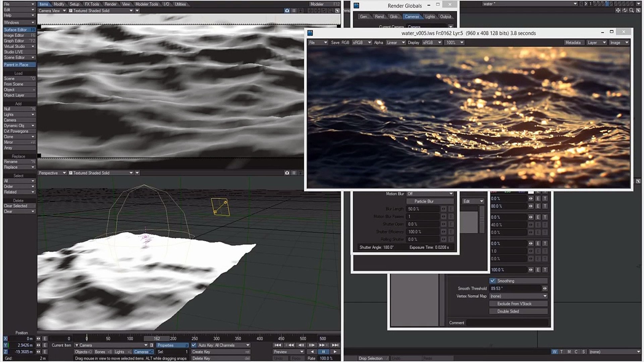
Task: Open the Motion Blur dropdown
Action: pos(430,194)
